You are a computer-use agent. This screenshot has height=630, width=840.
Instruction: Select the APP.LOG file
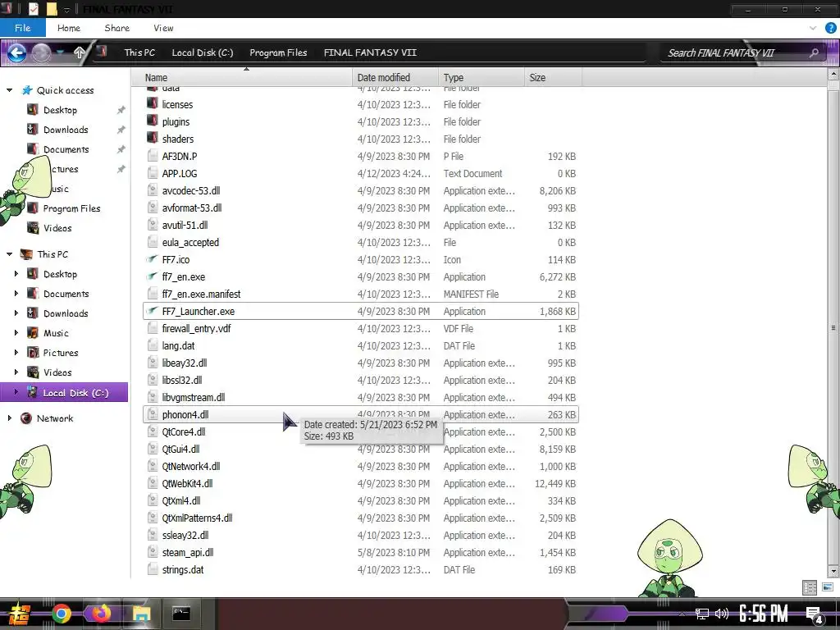click(361, 173)
